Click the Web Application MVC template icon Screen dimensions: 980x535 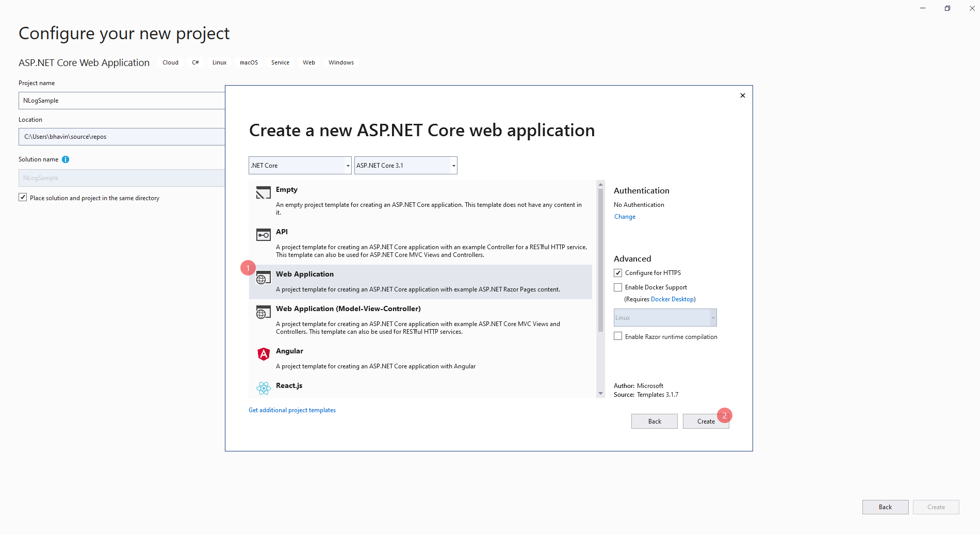coord(263,312)
